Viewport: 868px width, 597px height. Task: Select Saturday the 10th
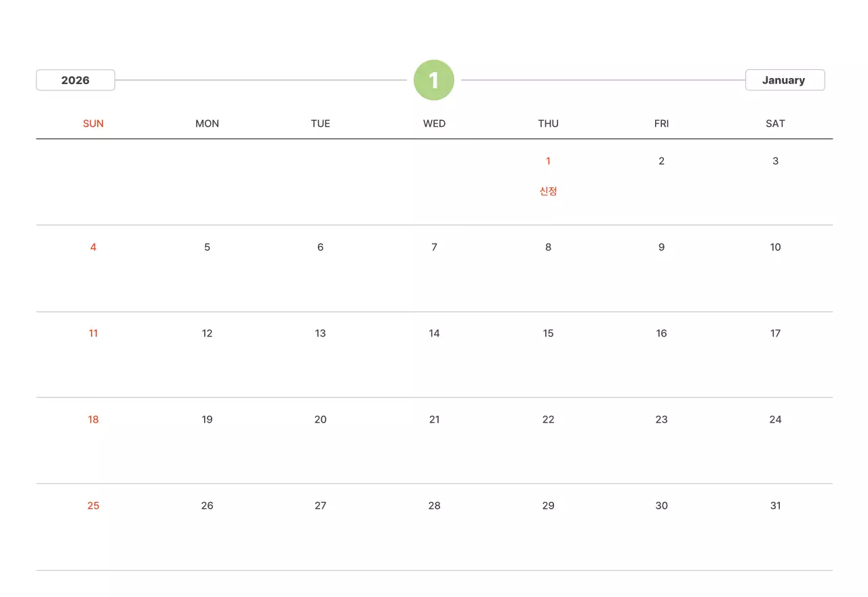(775, 248)
